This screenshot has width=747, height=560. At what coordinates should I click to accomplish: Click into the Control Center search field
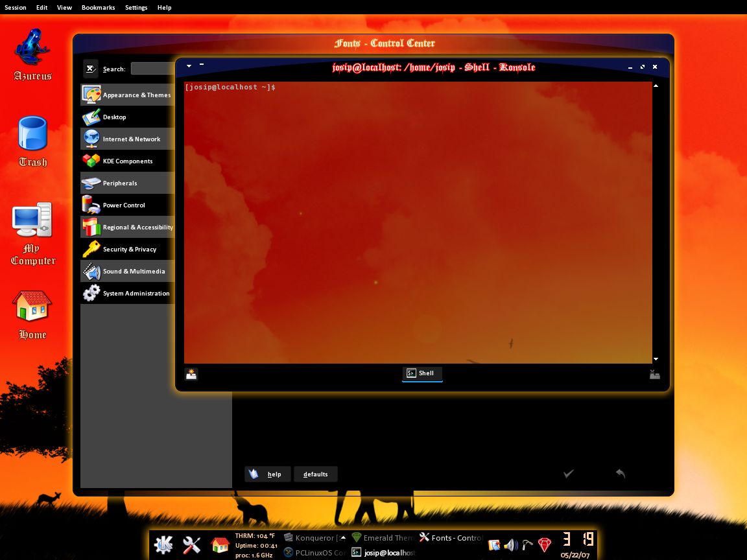(x=153, y=69)
